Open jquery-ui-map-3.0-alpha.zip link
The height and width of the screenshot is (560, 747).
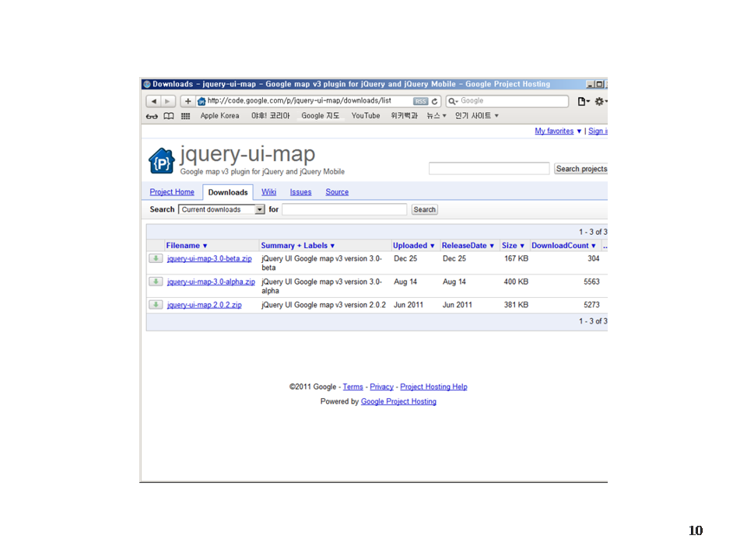[x=211, y=282]
